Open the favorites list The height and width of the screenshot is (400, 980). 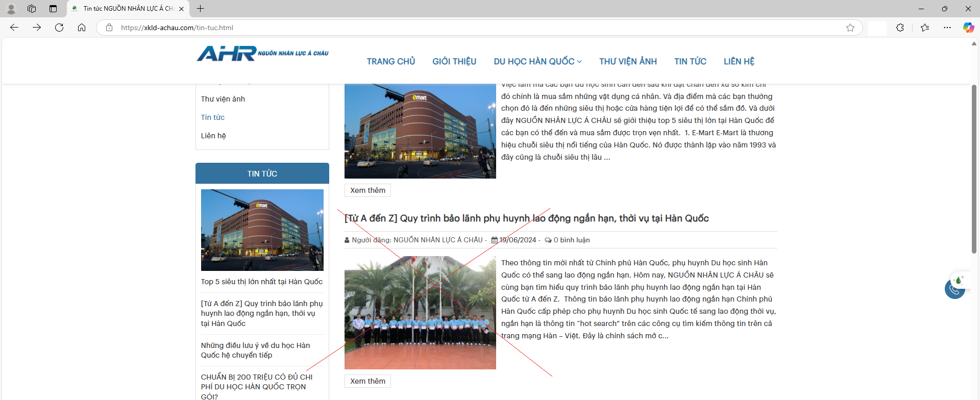pos(924,28)
